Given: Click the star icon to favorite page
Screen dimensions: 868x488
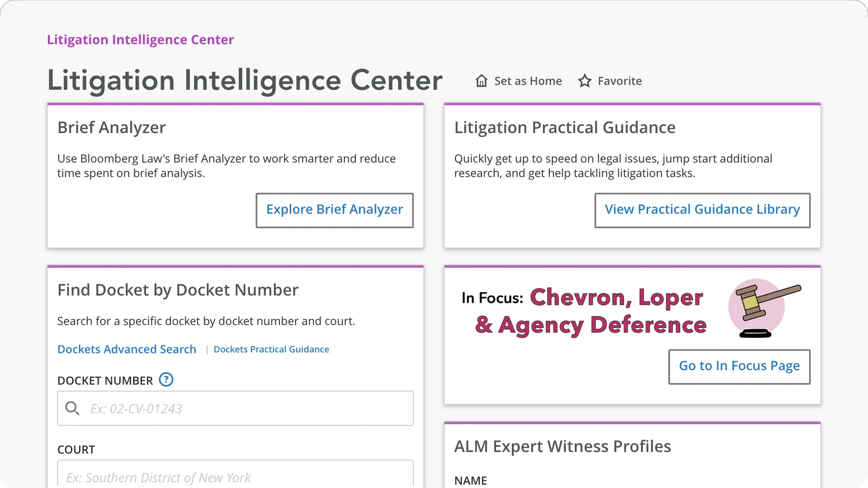Looking at the screenshot, I should pyautogui.click(x=585, y=81).
